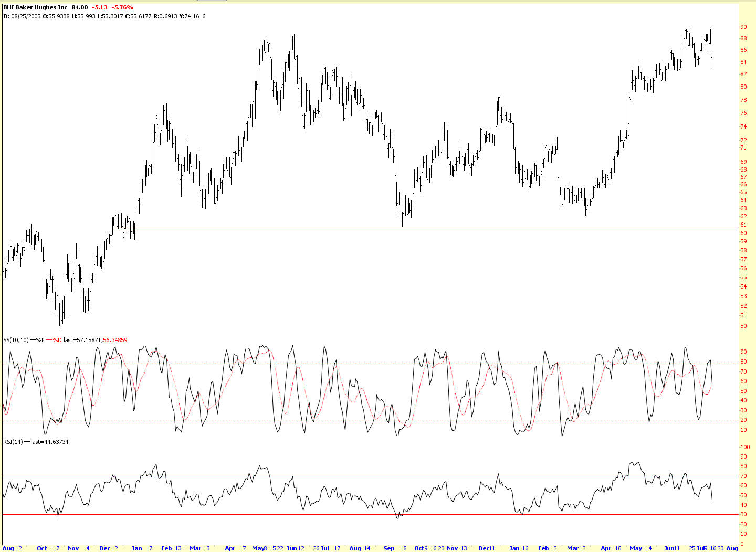The height and width of the screenshot is (552, 756).
Task: Select the last price 84.00 in header
Action: pos(80,8)
